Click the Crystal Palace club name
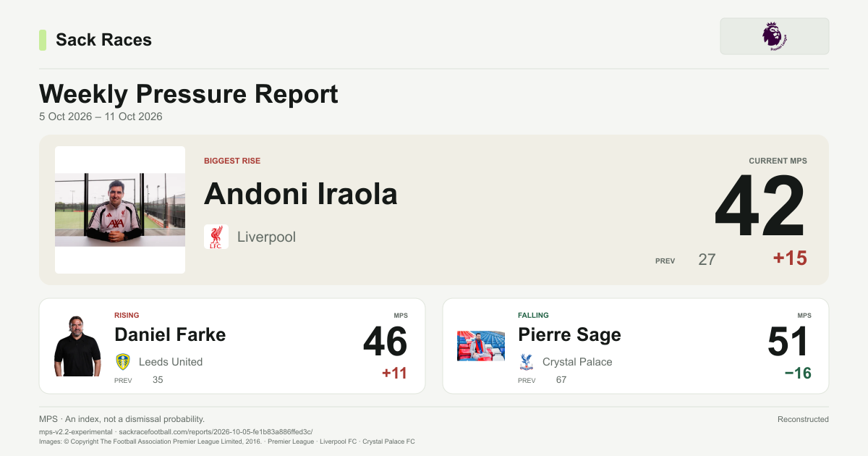 577,362
